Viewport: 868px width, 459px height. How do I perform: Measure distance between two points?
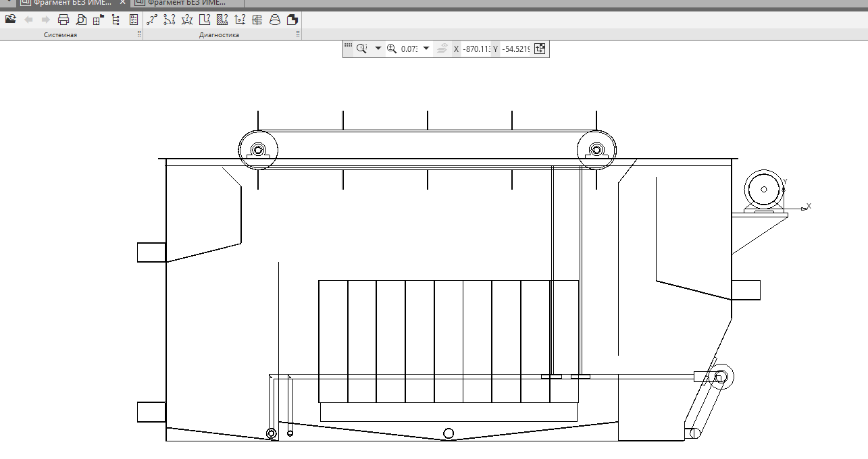click(x=152, y=20)
